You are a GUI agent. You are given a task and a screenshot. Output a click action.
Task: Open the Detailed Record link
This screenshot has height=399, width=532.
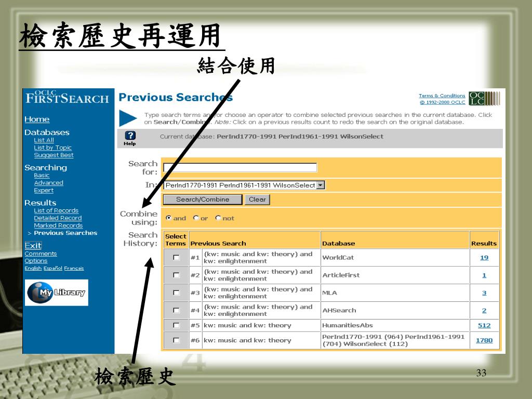[x=58, y=218]
